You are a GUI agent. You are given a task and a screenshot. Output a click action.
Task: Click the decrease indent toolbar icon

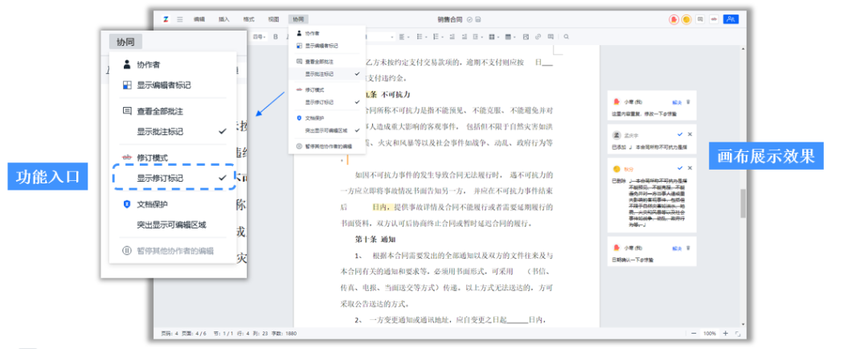452,37
